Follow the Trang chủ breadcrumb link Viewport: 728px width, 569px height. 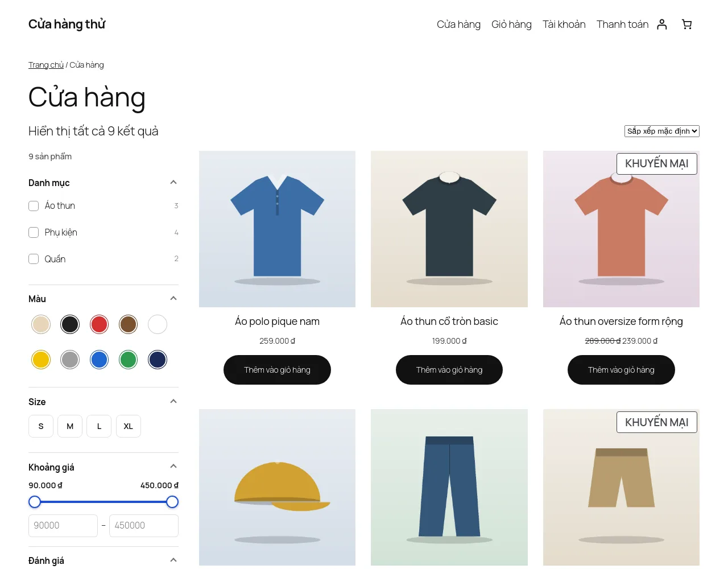tap(46, 65)
